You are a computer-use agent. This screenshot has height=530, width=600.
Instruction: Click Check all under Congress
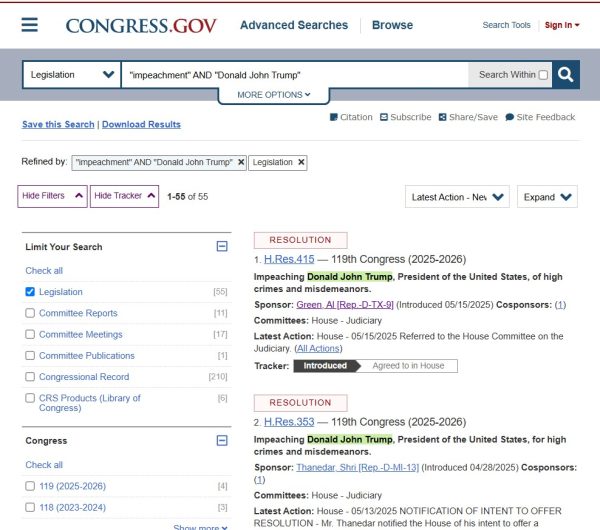click(x=44, y=465)
